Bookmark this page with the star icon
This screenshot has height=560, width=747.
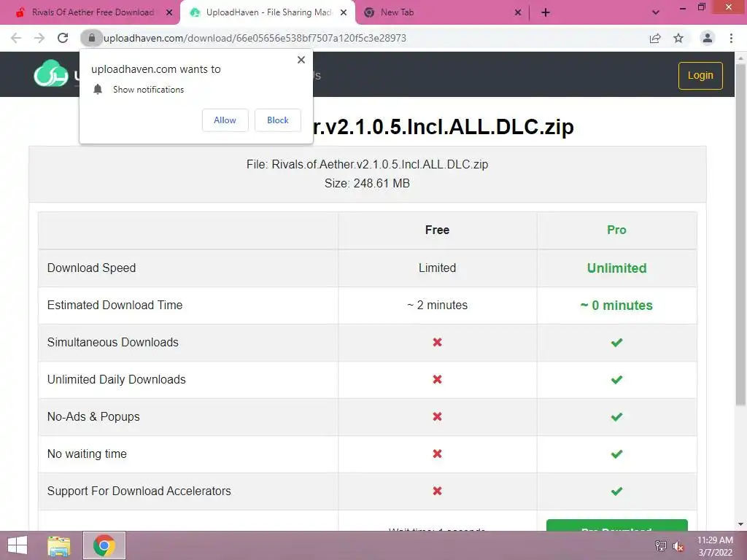click(x=678, y=38)
